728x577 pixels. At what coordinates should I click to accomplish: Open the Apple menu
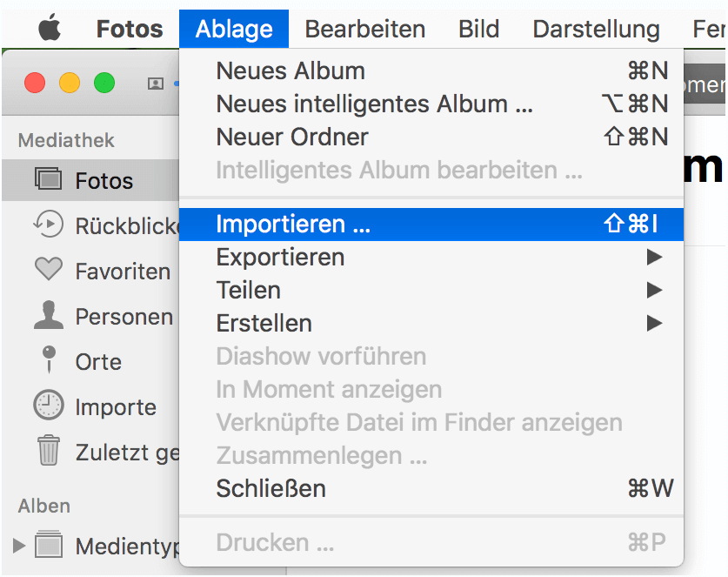[50, 29]
